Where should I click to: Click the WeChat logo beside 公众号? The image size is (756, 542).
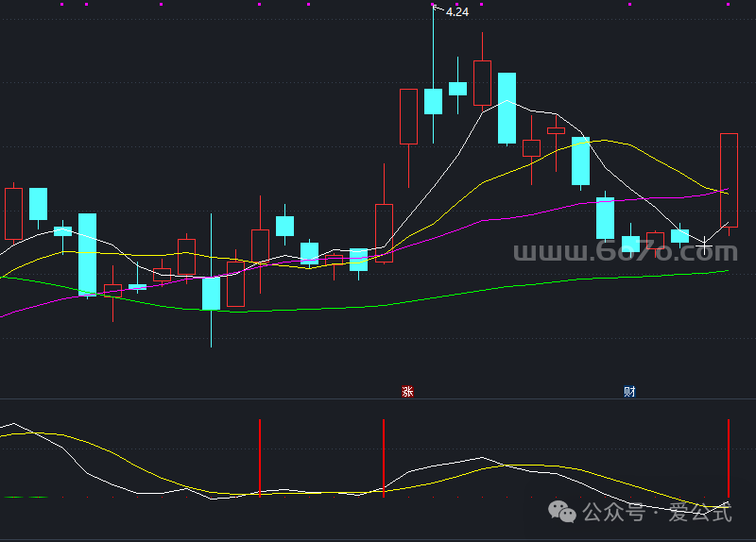point(565,513)
